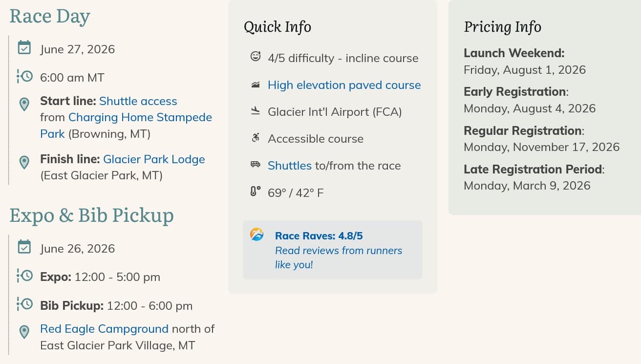Click the difficulty smiley face icon
Image resolution: width=641 pixels, height=364 pixels.
256,57
